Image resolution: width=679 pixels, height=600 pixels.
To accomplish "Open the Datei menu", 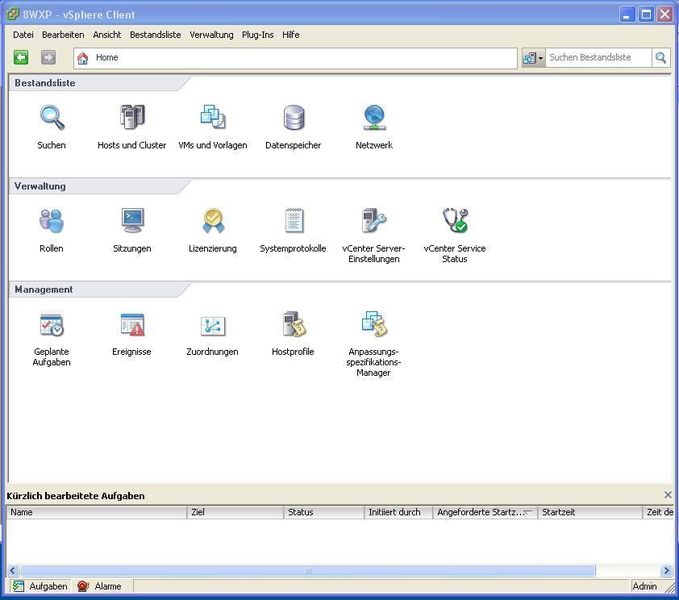I will pyautogui.click(x=23, y=35).
